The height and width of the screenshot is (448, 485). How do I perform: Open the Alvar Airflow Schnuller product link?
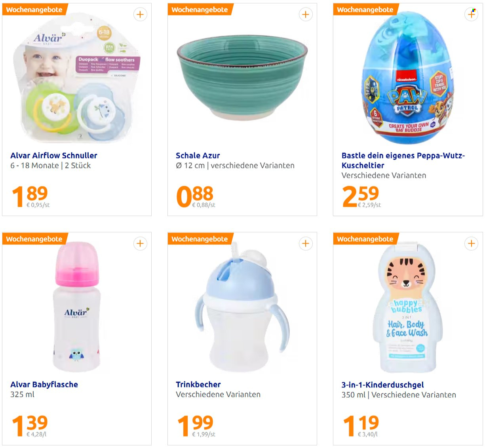coord(54,156)
